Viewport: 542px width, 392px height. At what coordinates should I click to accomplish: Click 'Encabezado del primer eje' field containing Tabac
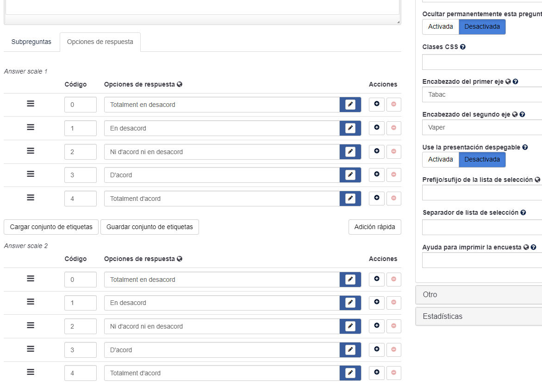(481, 94)
